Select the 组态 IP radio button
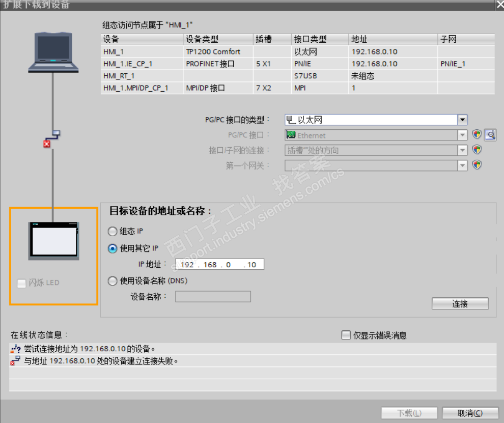This screenshot has height=423, width=504. pyautogui.click(x=112, y=232)
